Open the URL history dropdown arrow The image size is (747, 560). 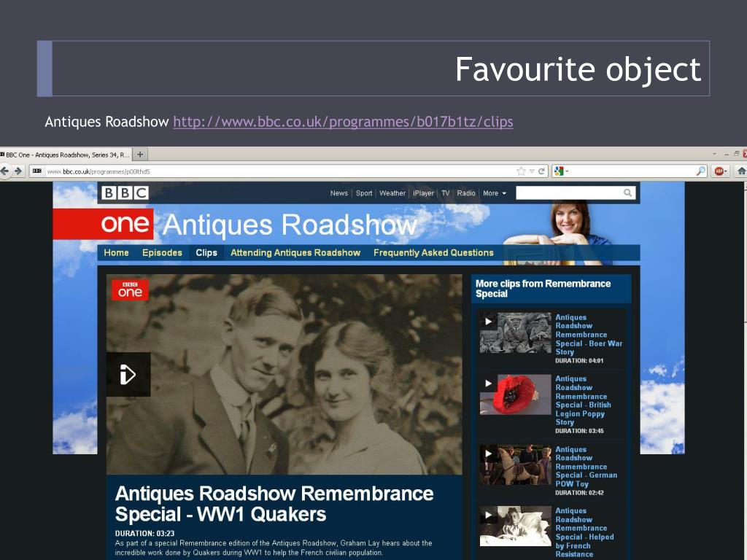[532, 171]
